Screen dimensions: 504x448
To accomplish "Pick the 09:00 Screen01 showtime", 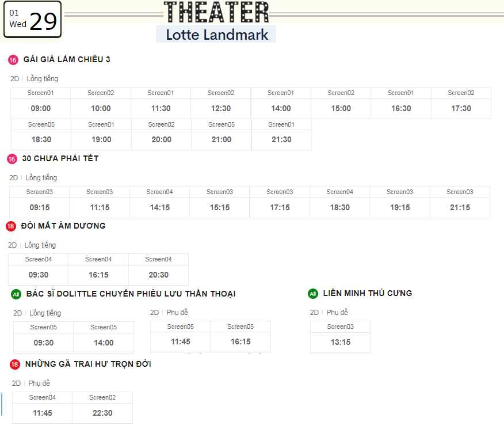I will tap(40, 103).
